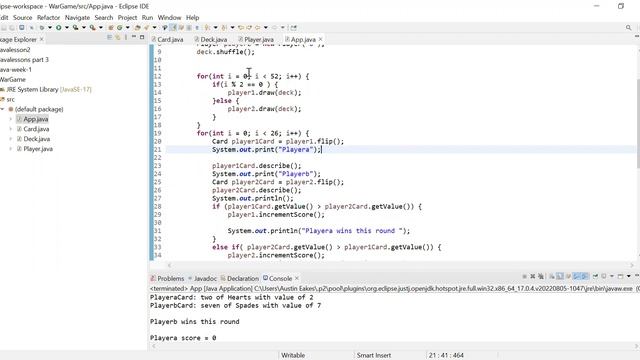The image size is (640, 360).
Task: Click the Pin Editor icon
Action: click(x=293, y=28)
